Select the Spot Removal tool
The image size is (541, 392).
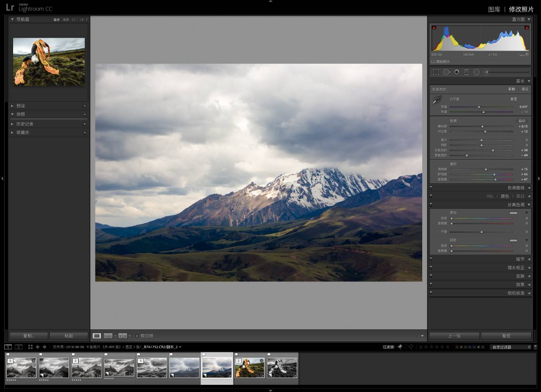446,72
